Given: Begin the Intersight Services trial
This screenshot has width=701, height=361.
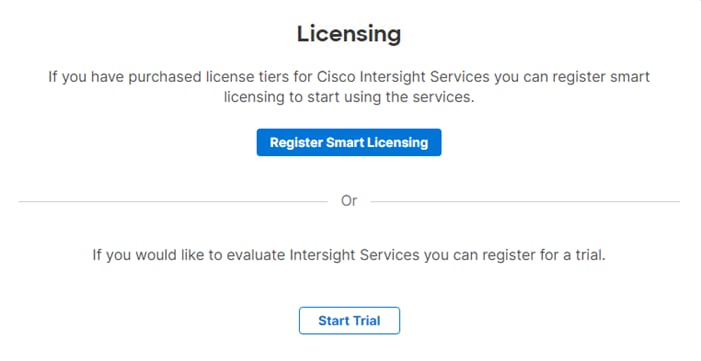Looking at the screenshot, I should coord(349,320).
